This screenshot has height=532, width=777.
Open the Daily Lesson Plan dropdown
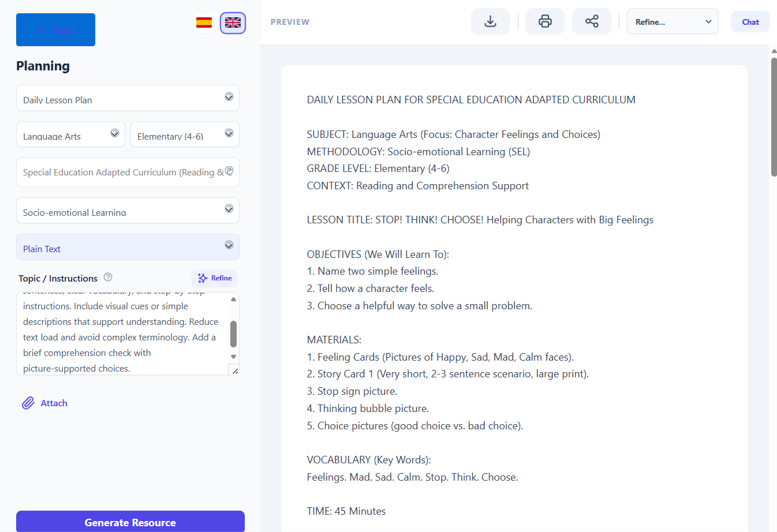point(128,98)
